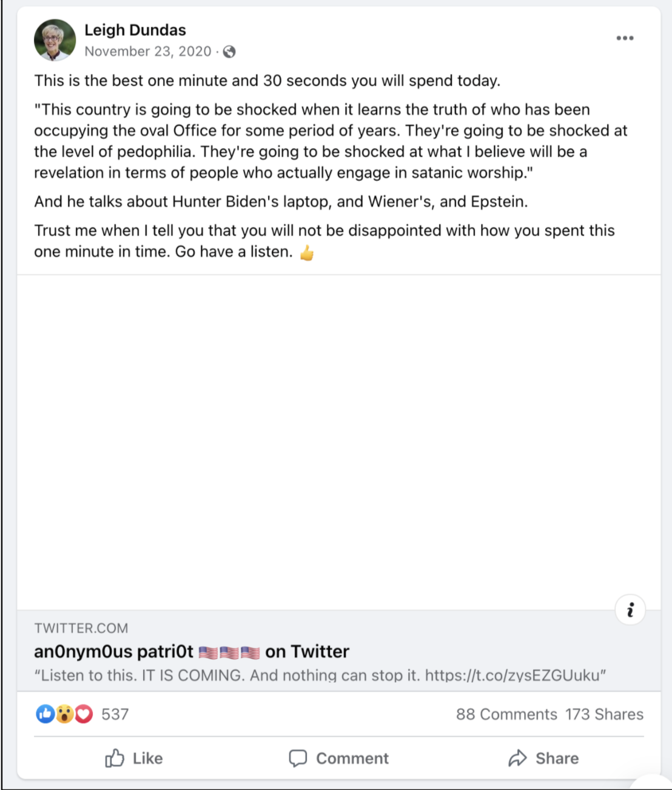Open the an0nym0us patri0t on Twitter link title

tap(192, 652)
